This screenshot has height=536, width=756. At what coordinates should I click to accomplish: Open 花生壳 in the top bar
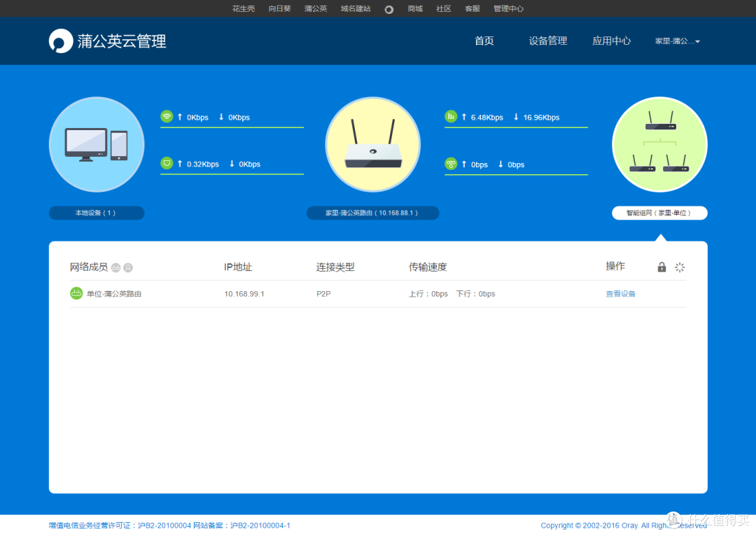[x=244, y=8]
